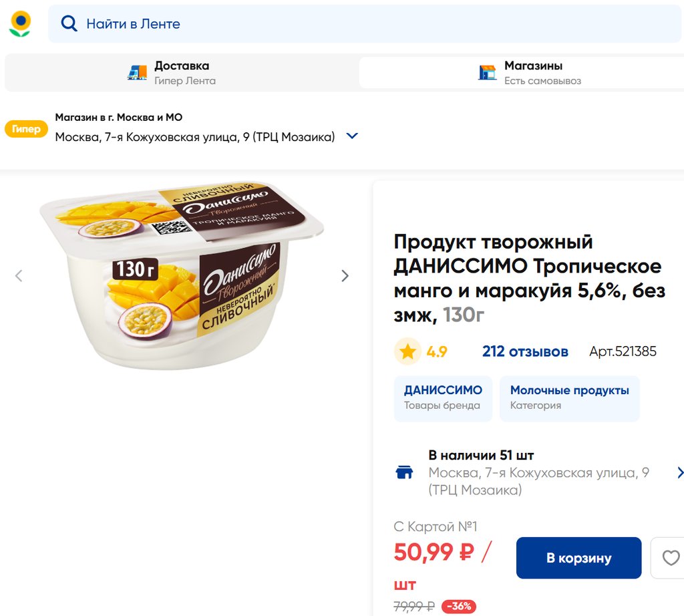The width and height of the screenshot is (684, 616).
Task: Switch to the Магазины tab
Action: tap(521, 73)
